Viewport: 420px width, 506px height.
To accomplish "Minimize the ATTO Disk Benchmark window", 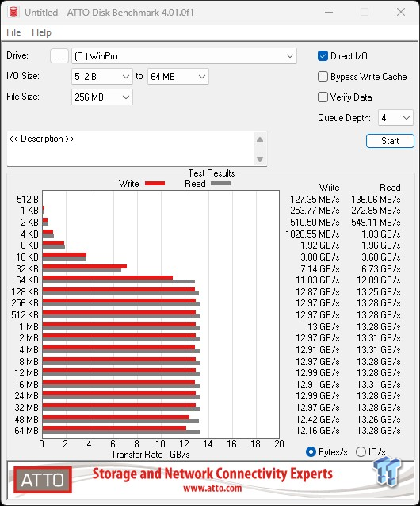I will 329,12.
